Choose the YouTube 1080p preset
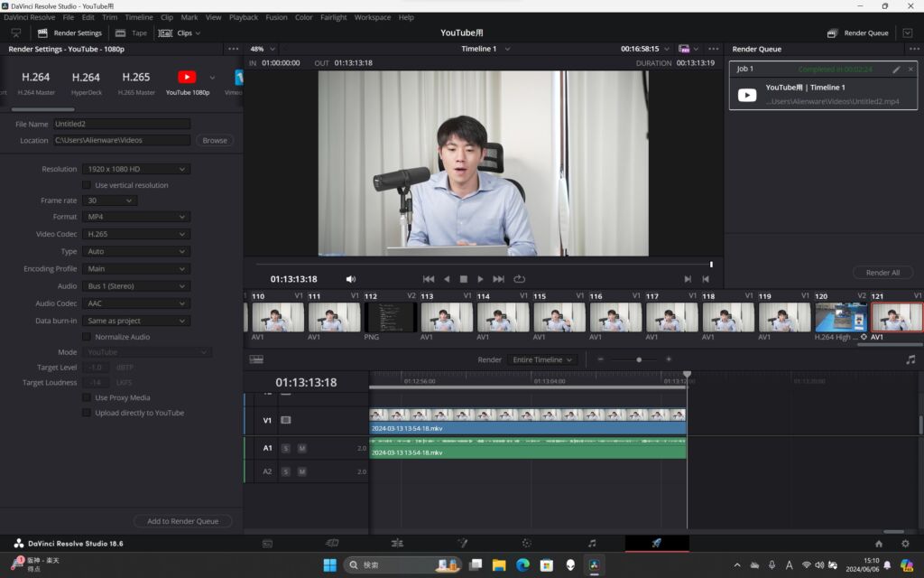This screenshot has height=578, width=924. [x=188, y=83]
